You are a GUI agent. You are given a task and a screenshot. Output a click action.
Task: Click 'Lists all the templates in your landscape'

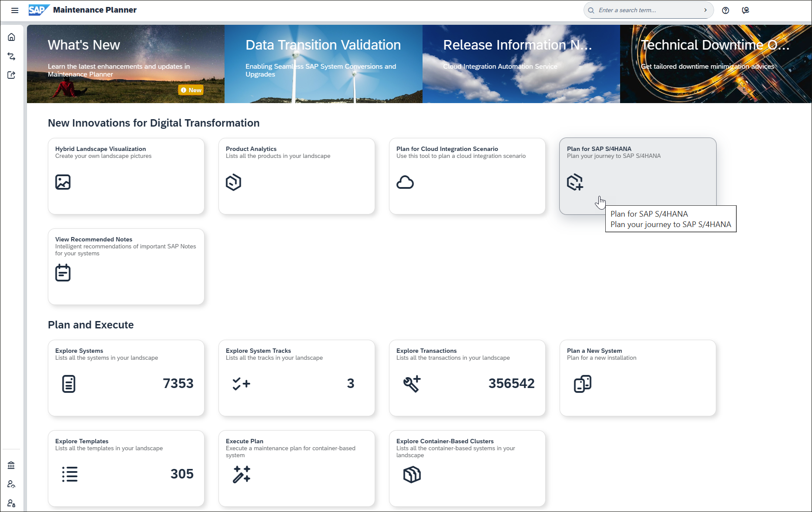coord(109,448)
